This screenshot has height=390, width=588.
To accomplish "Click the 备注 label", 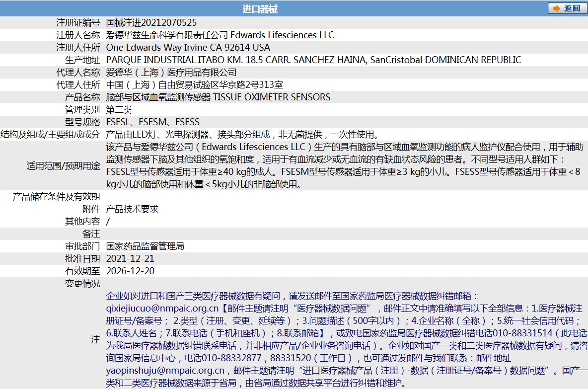I will [91, 234].
